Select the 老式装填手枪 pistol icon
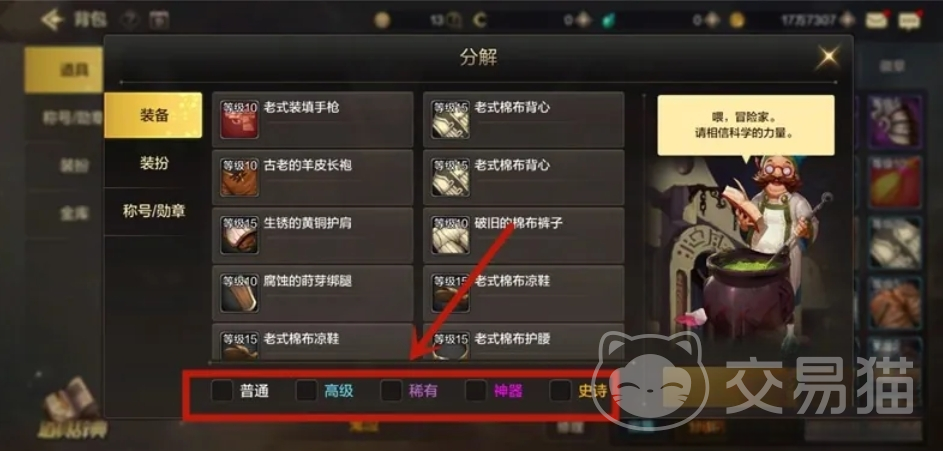Image resolution: width=943 pixels, height=451 pixels. click(x=239, y=119)
